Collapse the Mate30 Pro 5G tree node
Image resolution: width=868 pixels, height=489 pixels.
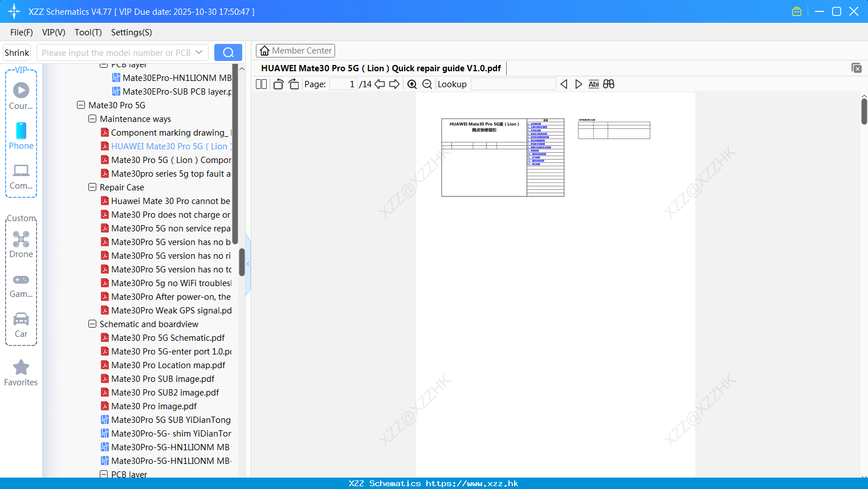pos(81,105)
